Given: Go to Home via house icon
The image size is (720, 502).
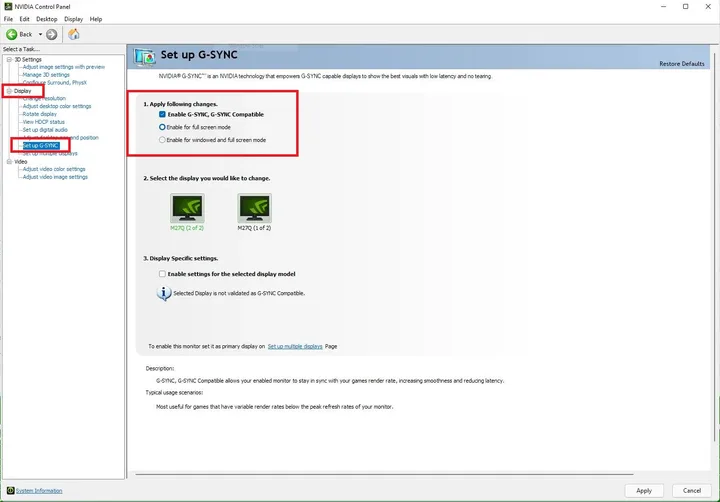Looking at the screenshot, I should coord(74,34).
